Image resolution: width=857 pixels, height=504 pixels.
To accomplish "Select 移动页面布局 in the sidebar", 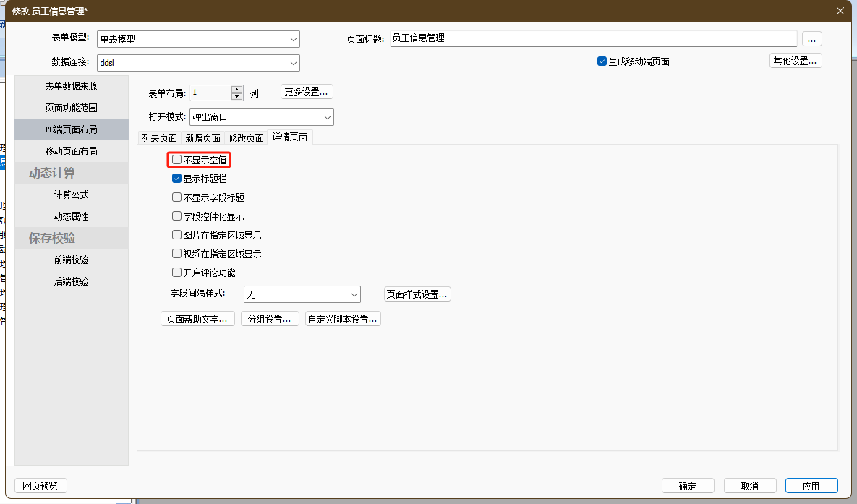I will pos(71,151).
